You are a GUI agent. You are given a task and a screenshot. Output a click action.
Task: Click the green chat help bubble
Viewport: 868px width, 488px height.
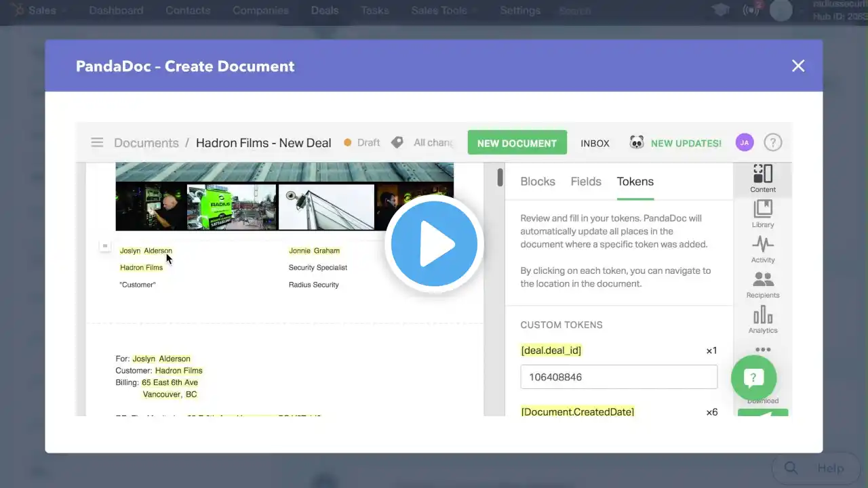coord(753,378)
